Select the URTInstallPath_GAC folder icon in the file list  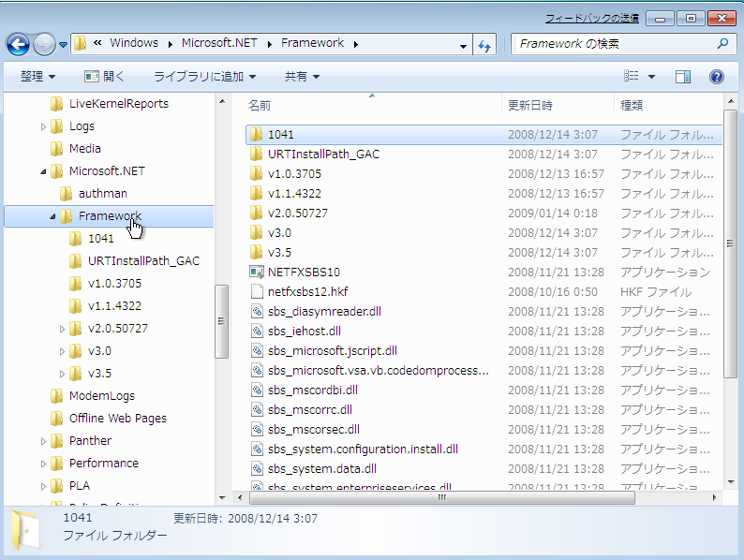[256, 155]
